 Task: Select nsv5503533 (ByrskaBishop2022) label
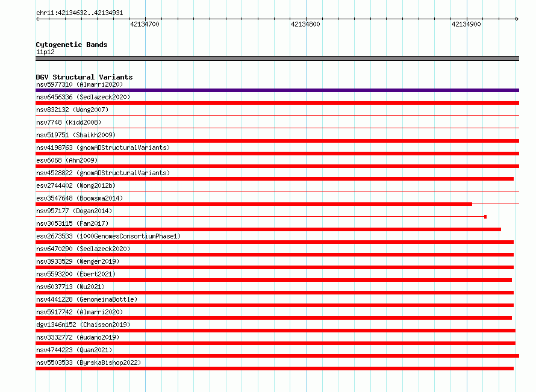[x=89, y=362]
